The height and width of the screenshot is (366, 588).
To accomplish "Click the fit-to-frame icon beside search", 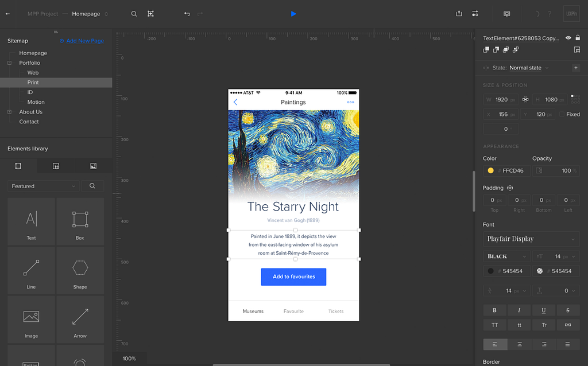I will 151,14.
